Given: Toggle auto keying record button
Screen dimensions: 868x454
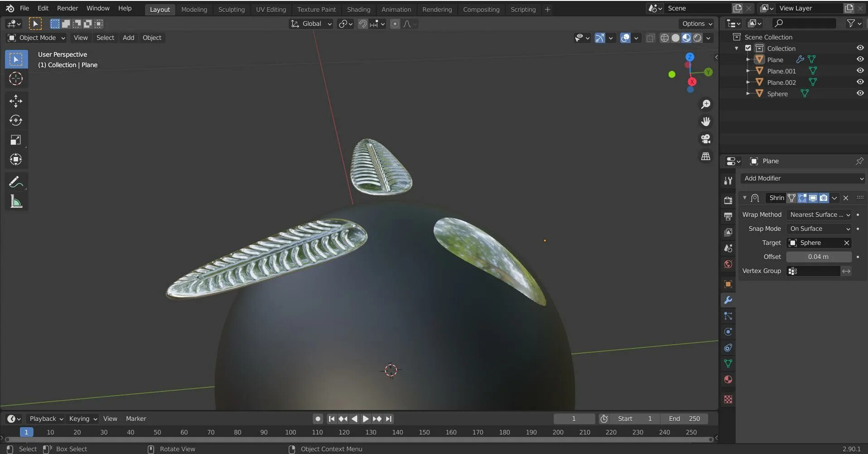Looking at the screenshot, I should point(318,419).
